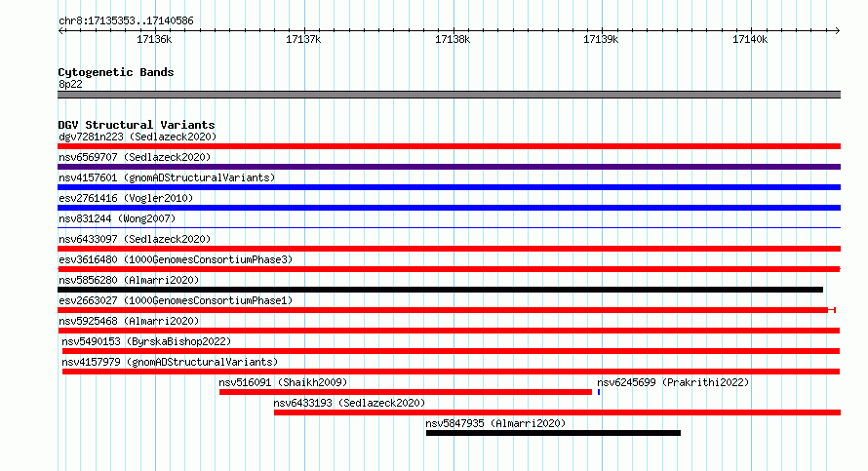The width and height of the screenshot is (868, 471).
Task: Click label esv2761416 (Vogler2010)
Action: point(126,198)
